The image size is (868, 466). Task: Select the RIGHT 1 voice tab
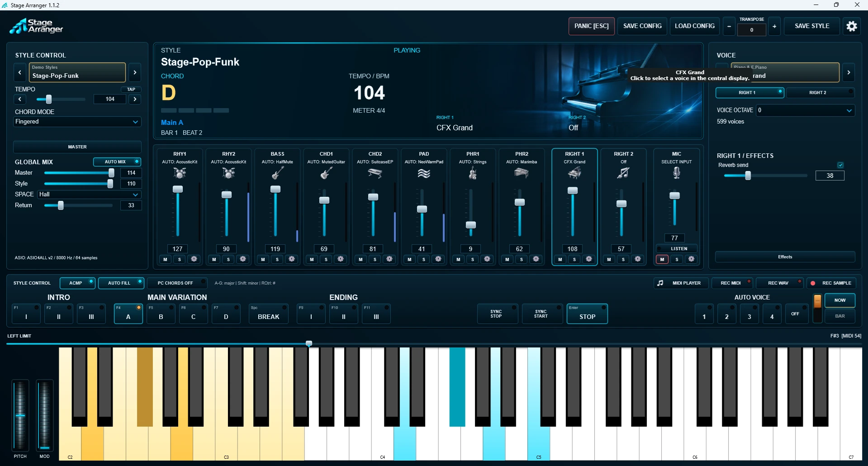(749, 93)
